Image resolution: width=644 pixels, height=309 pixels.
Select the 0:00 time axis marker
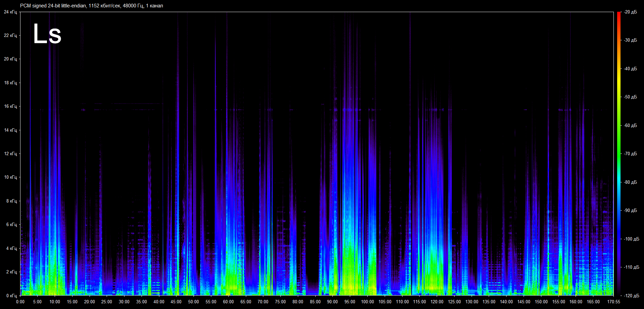pos(20,302)
